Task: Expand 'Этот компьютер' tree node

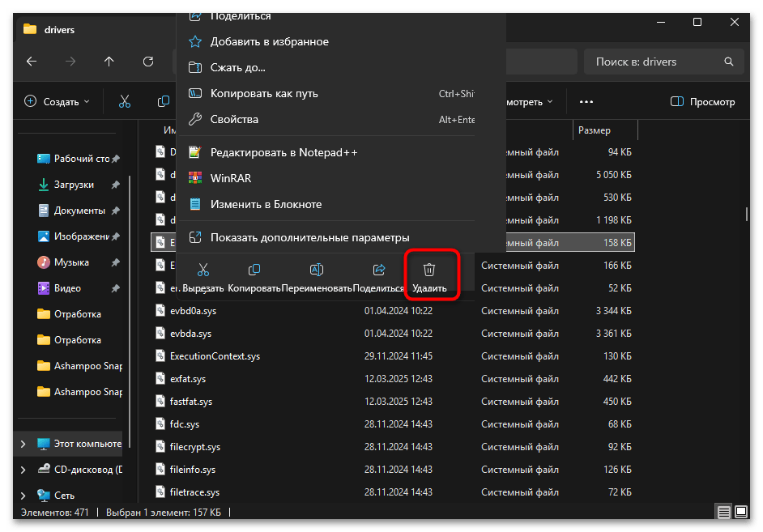Action: [23, 444]
